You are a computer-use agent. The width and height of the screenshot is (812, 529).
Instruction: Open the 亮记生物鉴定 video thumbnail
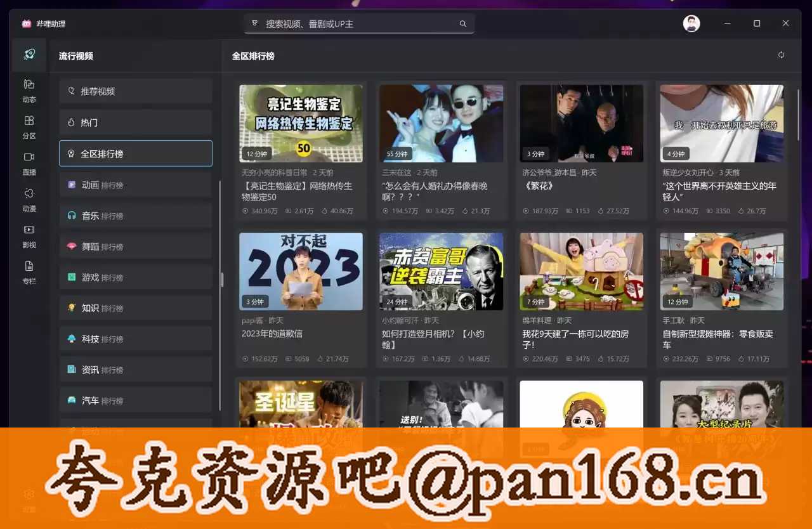point(301,124)
